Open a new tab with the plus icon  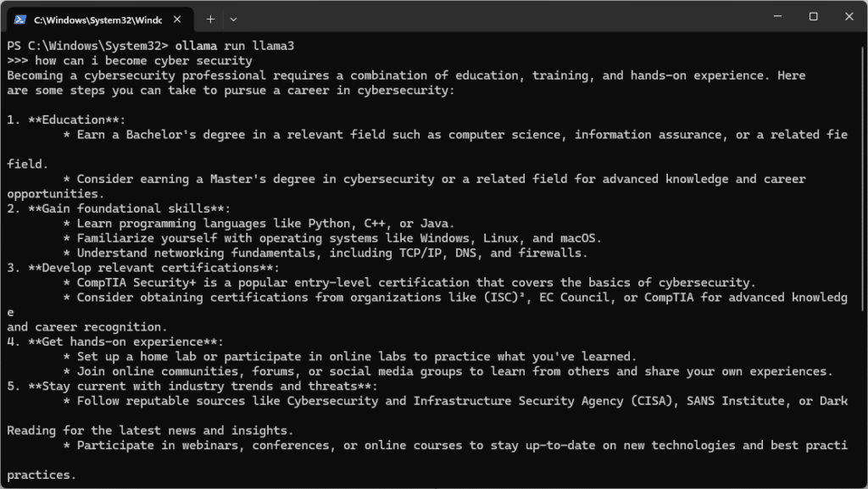click(210, 19)
